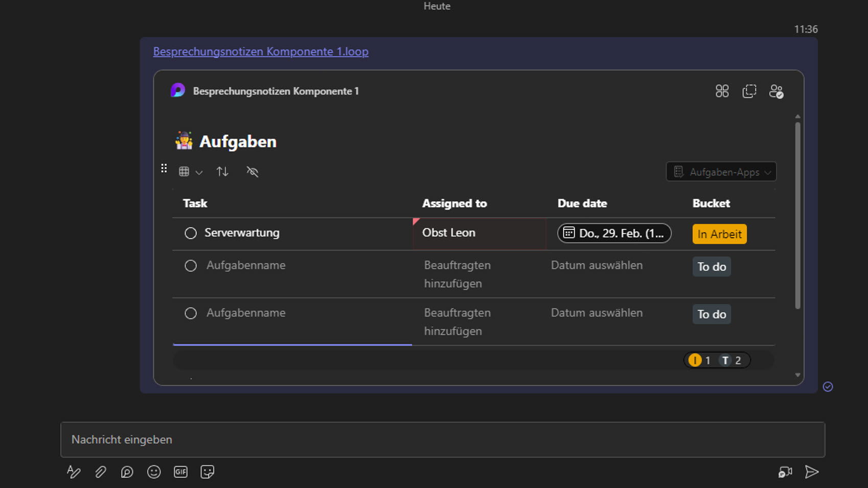
Task: Pick date via third row Datum auswählen
Action: (597, 313)
